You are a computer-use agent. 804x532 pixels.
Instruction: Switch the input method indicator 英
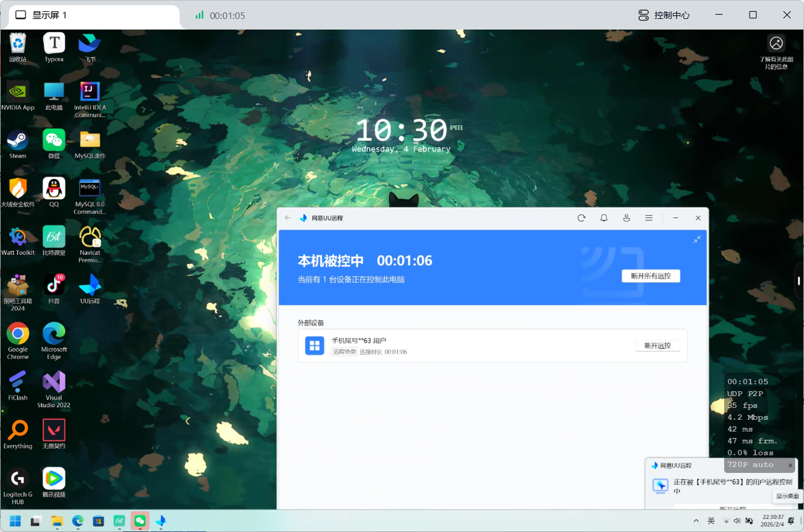click(711, 521)
